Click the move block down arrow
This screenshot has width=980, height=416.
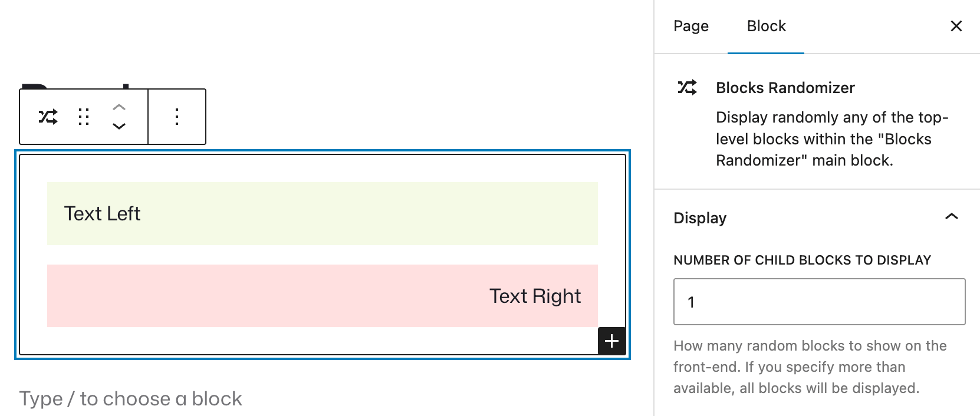tap(120, 126)
